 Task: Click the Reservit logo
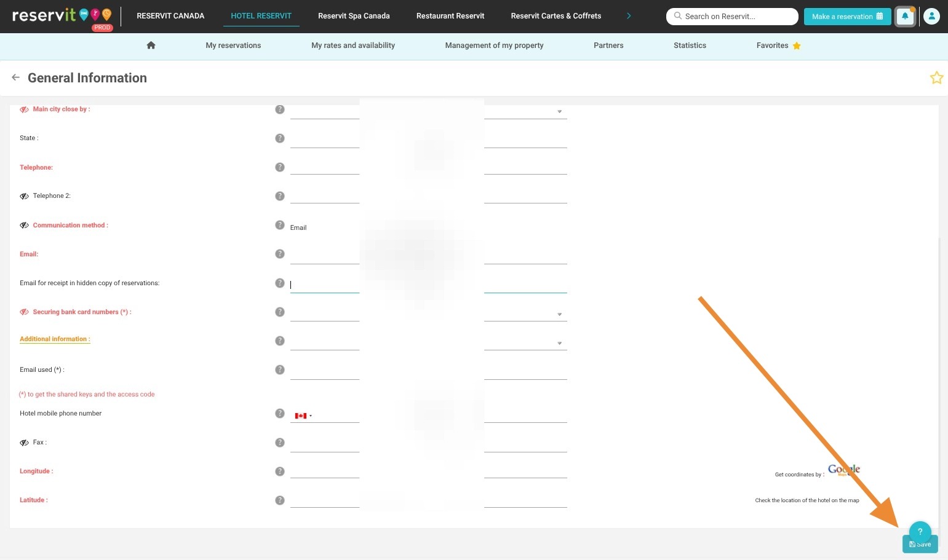(62, 16)
